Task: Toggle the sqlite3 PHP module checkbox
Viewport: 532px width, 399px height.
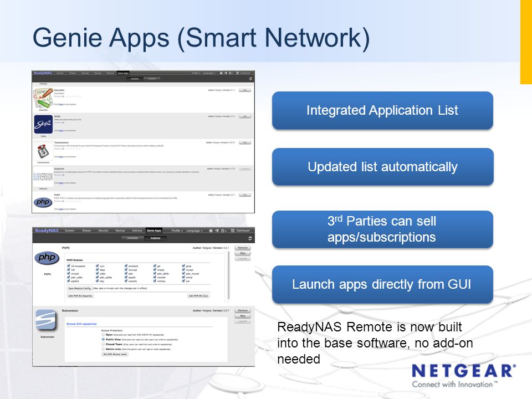Action: click(69, 281)
